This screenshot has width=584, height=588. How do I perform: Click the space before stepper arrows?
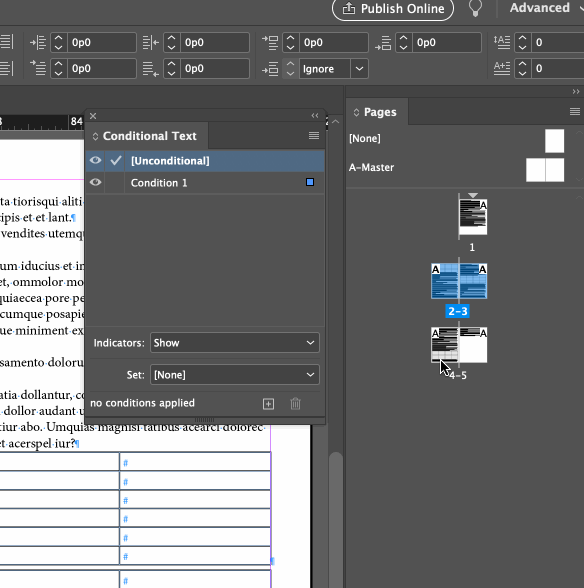click(291, 42)
